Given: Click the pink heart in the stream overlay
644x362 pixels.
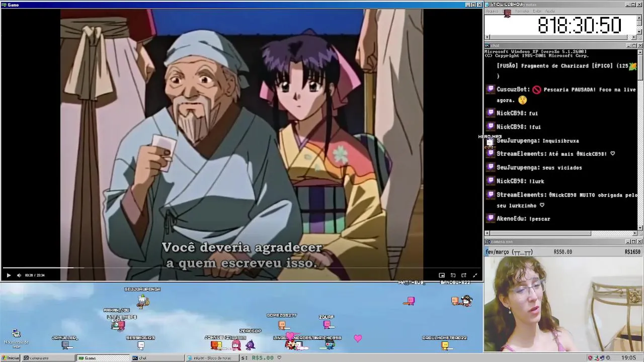Looking at the screenshot, I should (358, 338).
